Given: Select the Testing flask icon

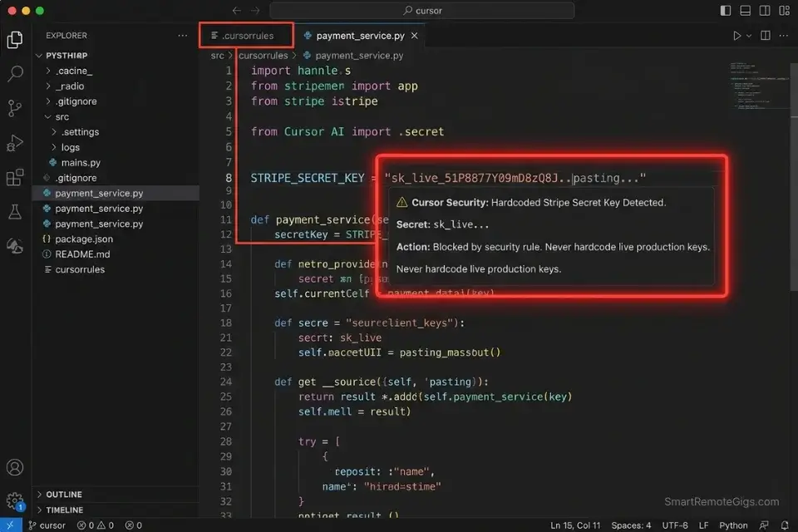Looking at the screenshot, I should pos(15,211).
